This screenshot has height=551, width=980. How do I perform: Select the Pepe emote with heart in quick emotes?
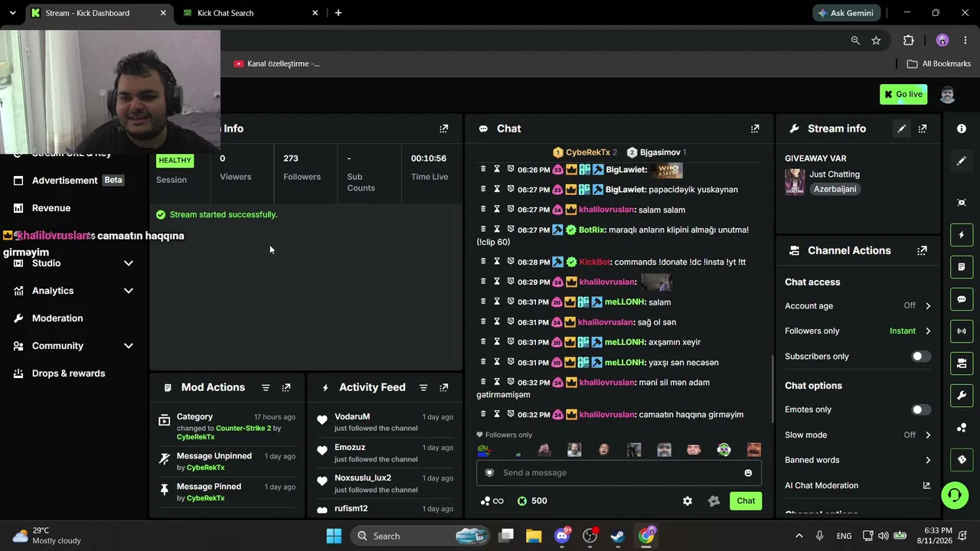point(484,450)
